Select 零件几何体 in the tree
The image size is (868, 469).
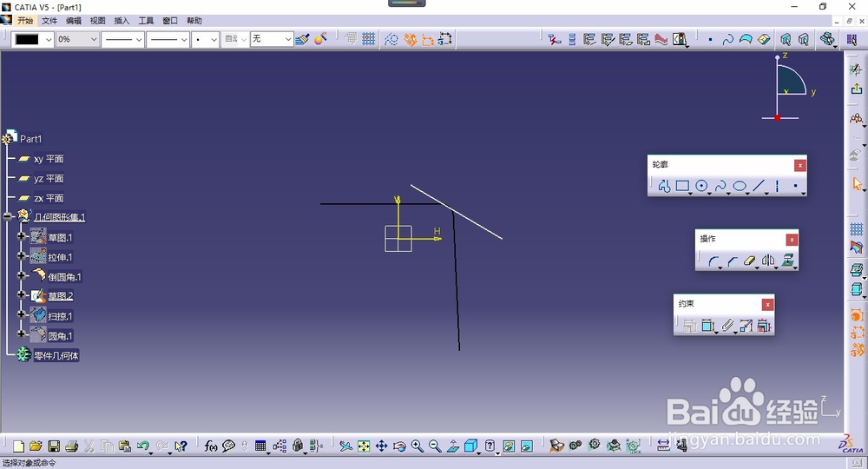[56, 355]
